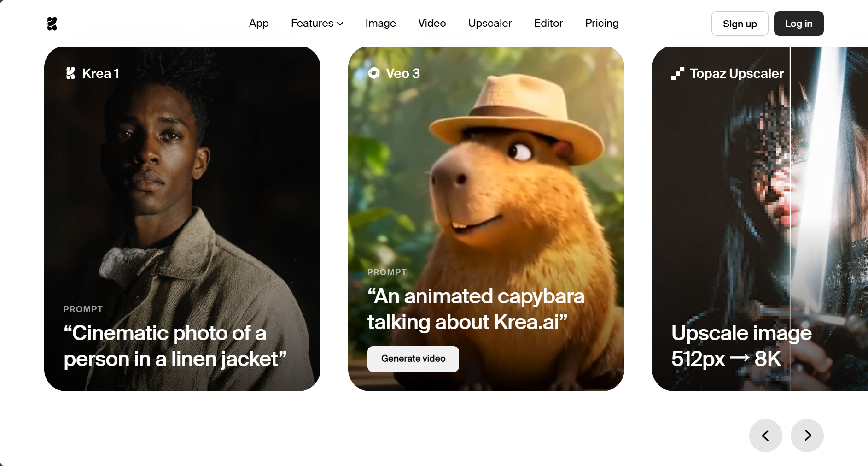Click the Generate video button
This screenshot has width=868, height=466.
pos(413,359)
